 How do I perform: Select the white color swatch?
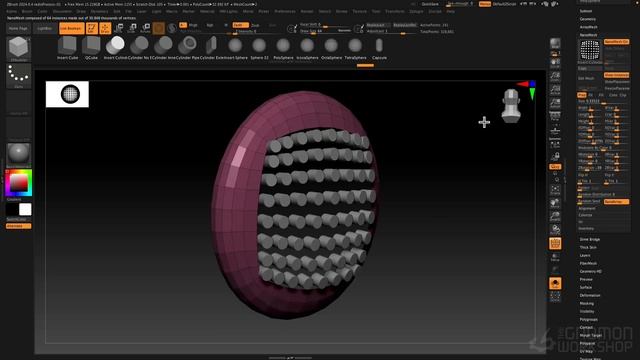25,209
